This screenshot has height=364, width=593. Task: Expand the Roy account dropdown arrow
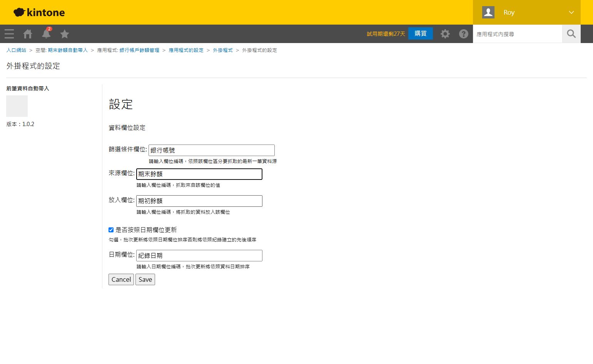(x=571, y=12)
